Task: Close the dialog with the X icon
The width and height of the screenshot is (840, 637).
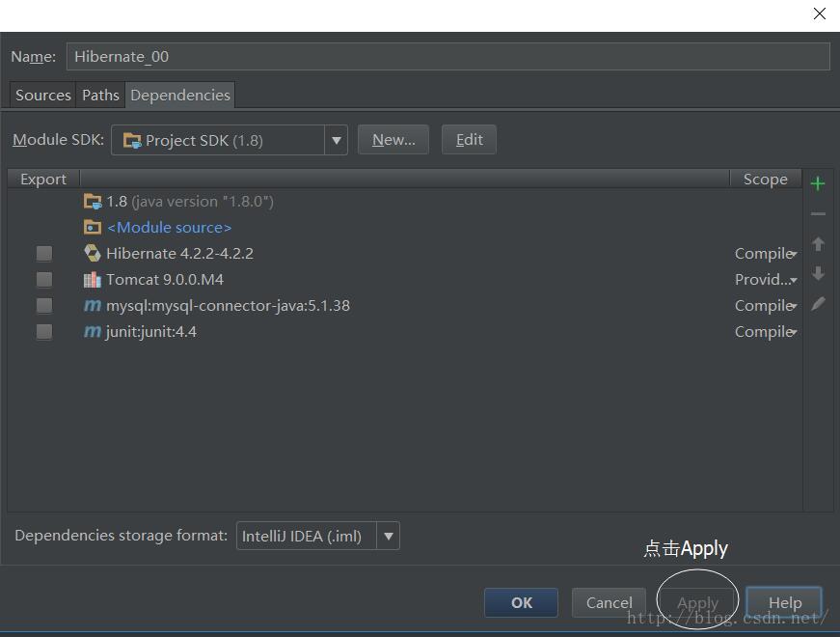Action: tap(819, 14)
